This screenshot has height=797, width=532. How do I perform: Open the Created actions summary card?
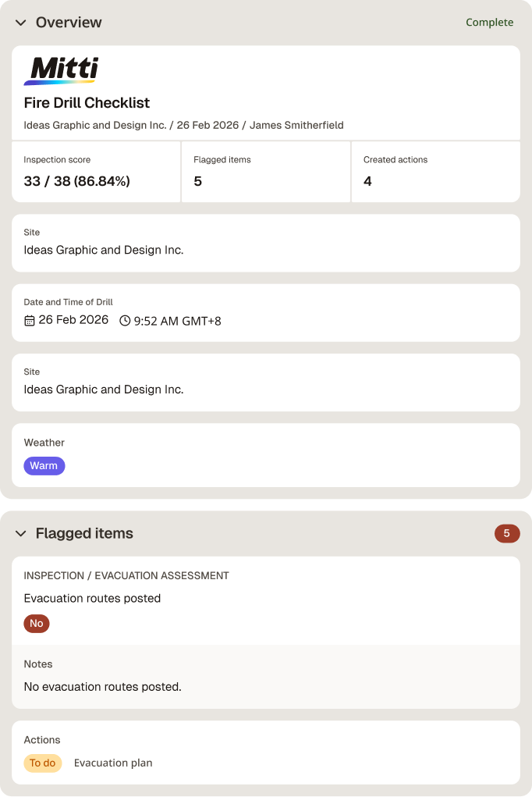tap(435, 172)
